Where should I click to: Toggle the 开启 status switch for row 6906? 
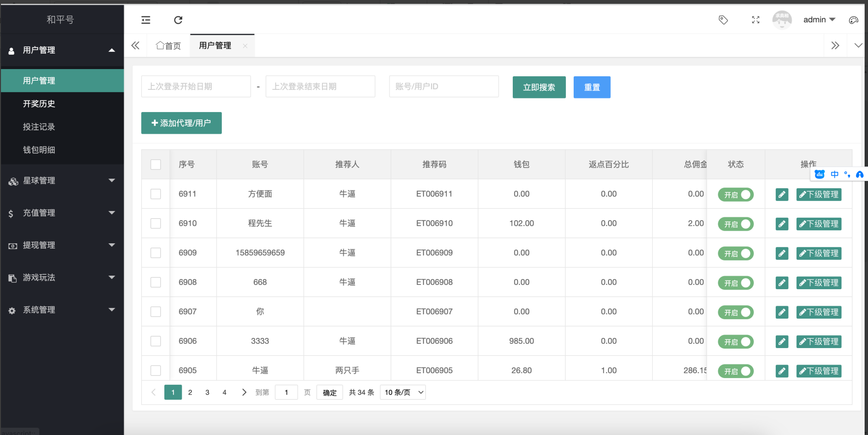pyautogui.click(x=736, y=342)
